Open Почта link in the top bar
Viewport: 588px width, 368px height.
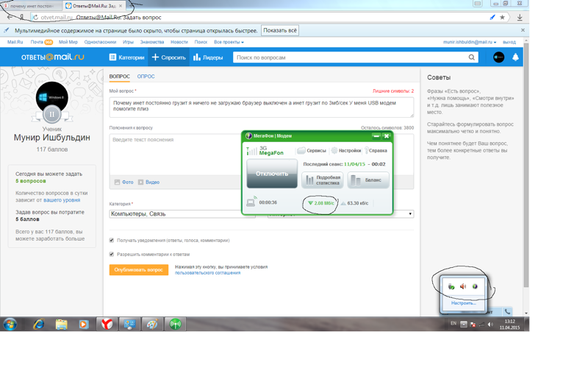(37, 42)
